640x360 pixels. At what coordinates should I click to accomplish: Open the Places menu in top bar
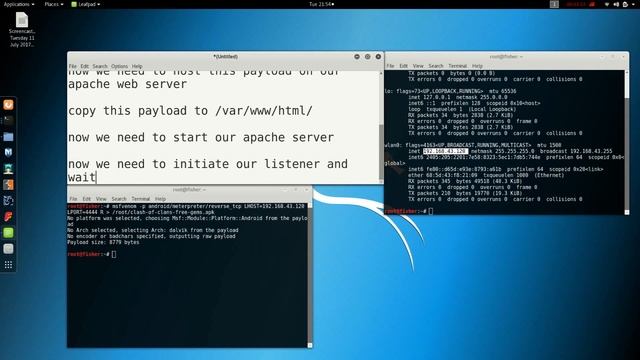[53, 4]
